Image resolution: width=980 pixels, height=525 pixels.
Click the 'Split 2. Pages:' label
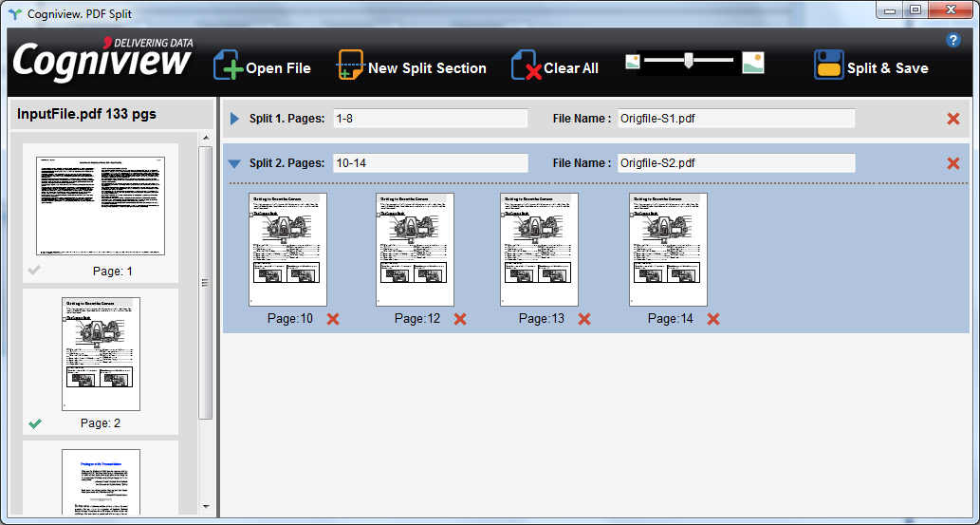point(287,163)
